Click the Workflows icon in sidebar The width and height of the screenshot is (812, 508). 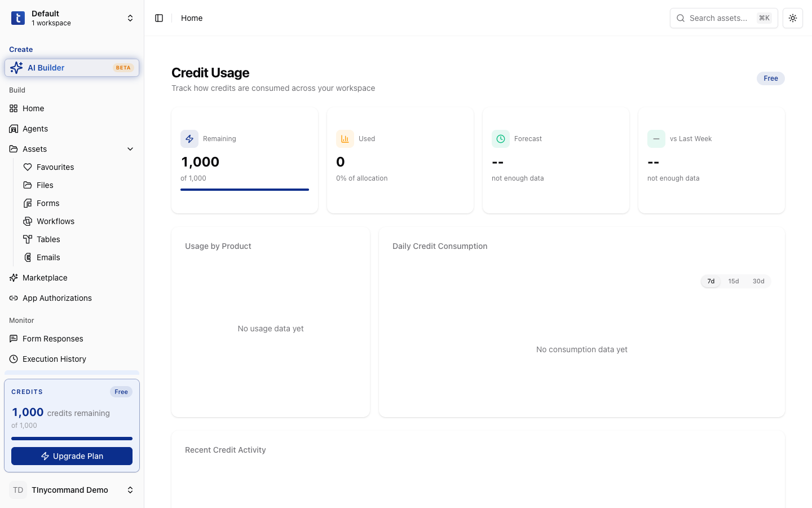[28, 221]
